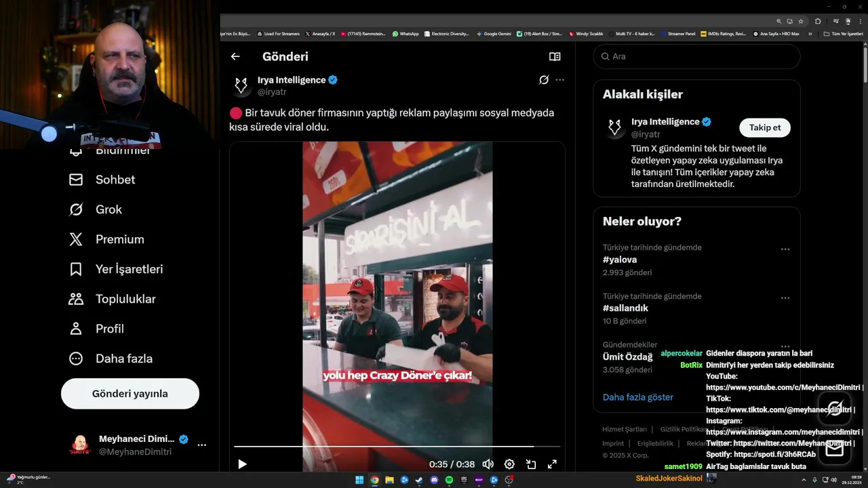Go back using the Gönderi arrow
Image resolution: width=868 pixels, height=488 pixels.
click(x=235, y=57)
